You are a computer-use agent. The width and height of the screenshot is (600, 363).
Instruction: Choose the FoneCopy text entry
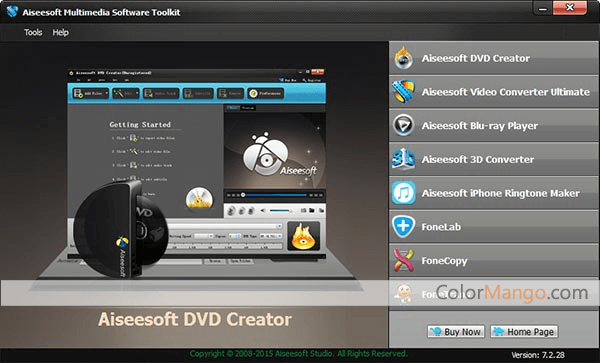[x=444, y=261]
